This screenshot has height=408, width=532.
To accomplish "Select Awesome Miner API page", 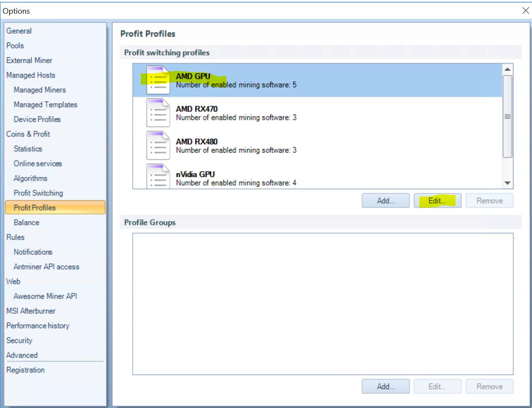I will (45, 296).
